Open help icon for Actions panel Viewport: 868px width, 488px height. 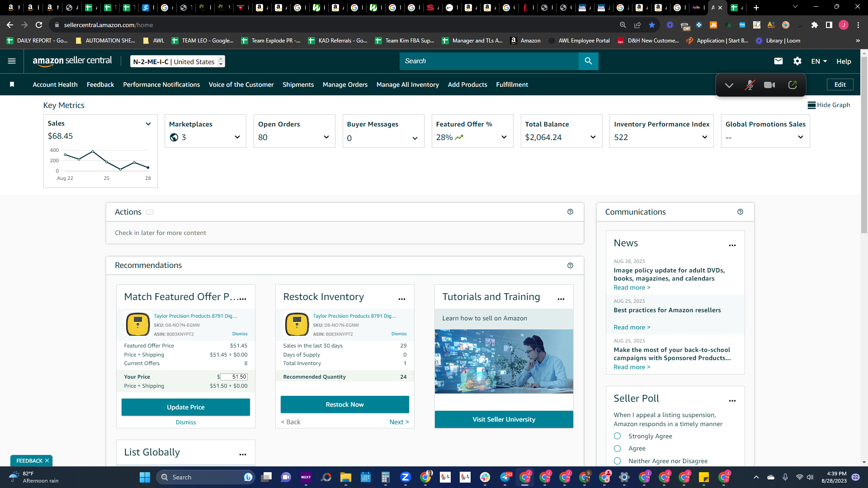pos(570,212)
